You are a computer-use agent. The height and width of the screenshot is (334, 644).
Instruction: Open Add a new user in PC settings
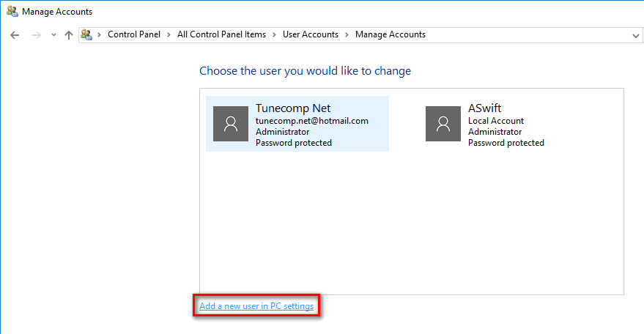(x=256, y=306)
